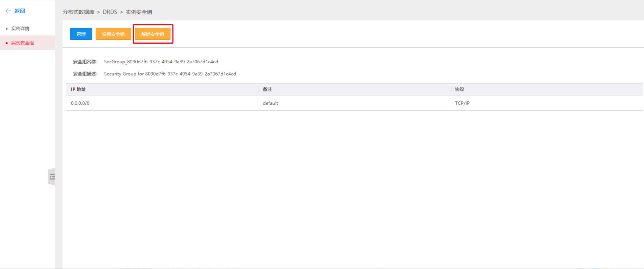Screen dimensions: 644x269
Task: Open 实例详情 in the sidebar
Action: (x=20, y=28)
